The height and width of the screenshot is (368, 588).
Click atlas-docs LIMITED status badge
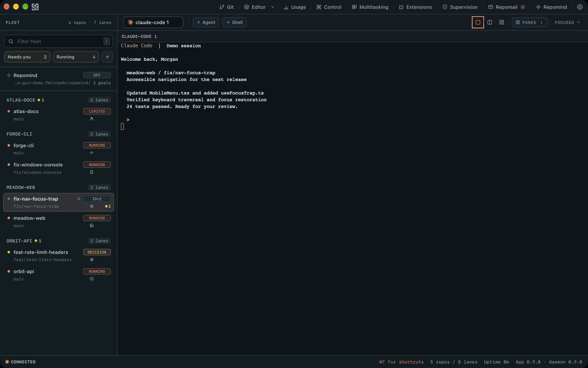pyautogui.click(x=97, y=111)
